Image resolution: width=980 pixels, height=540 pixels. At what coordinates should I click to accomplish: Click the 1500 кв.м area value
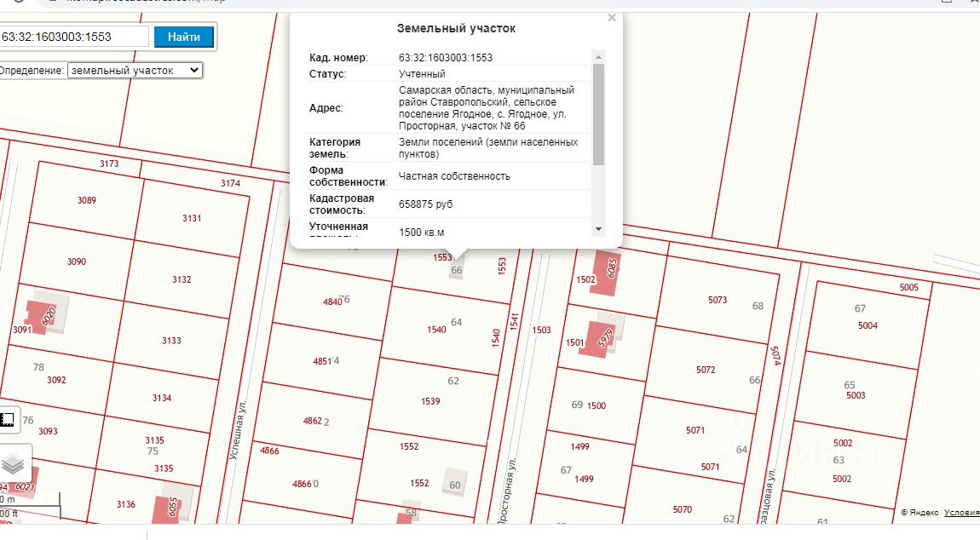pyautogui.click(x=422, y=233)
